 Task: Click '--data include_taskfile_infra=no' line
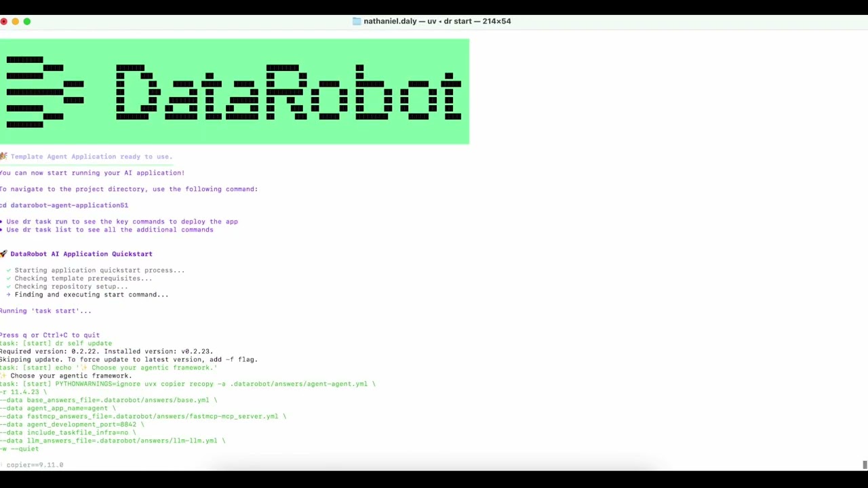68,433
